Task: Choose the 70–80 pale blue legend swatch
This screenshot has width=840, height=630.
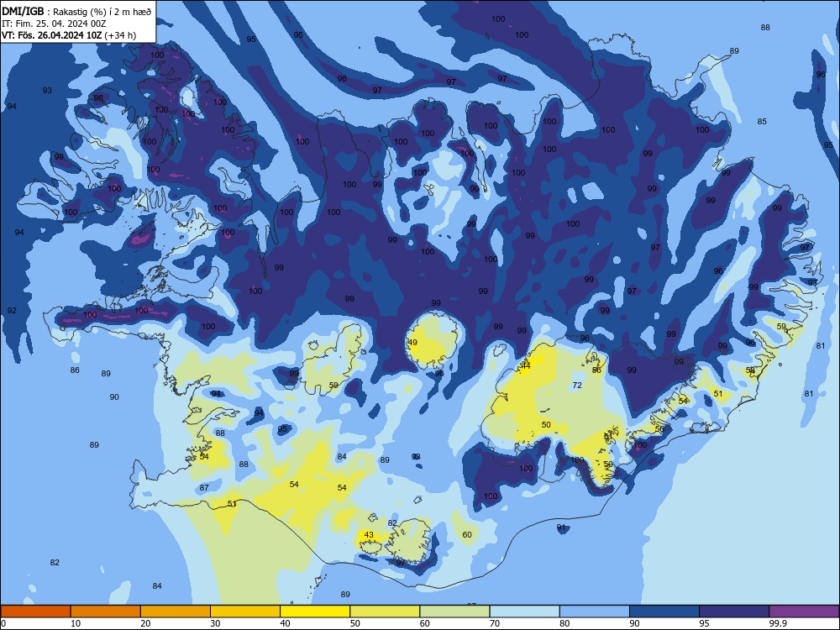Action: [x=524, y=612]
